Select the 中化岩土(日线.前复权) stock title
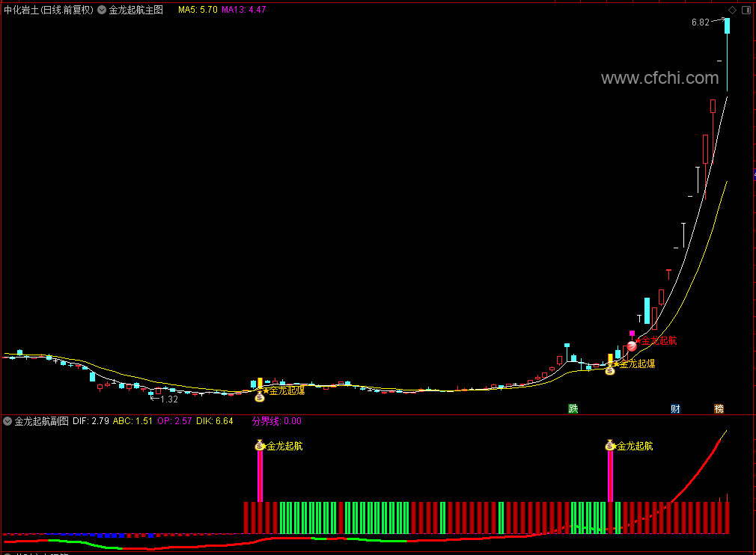756x555 pixels. click(48, 10)
